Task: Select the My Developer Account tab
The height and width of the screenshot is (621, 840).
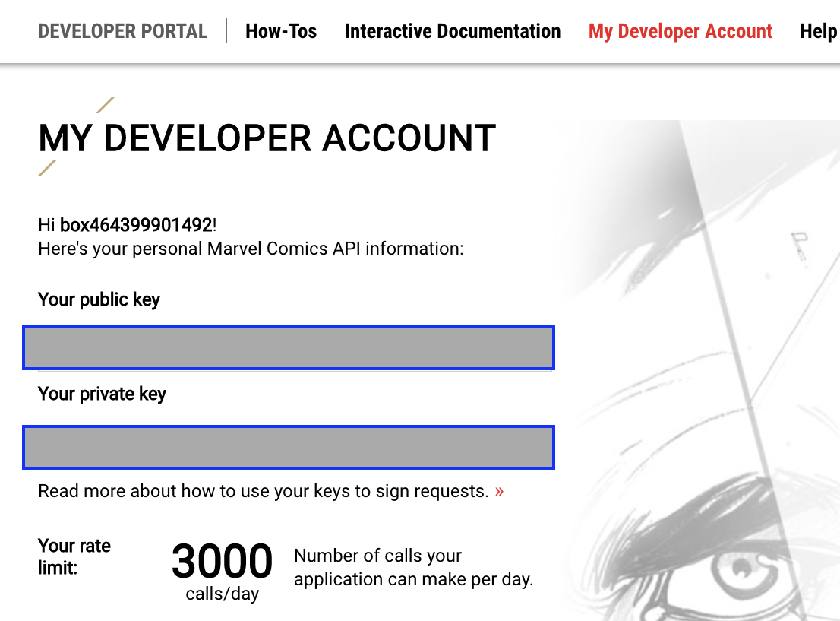Action: pos(680,31)
